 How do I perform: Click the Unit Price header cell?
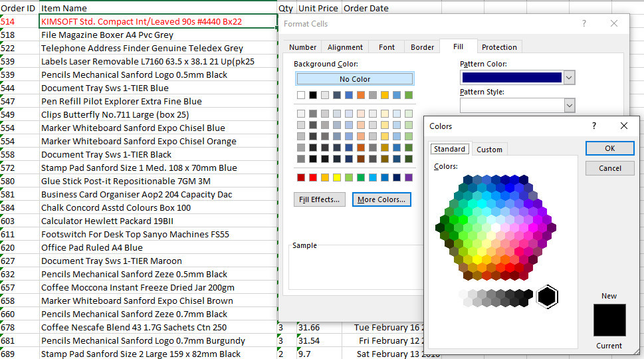tap(319, 8)
